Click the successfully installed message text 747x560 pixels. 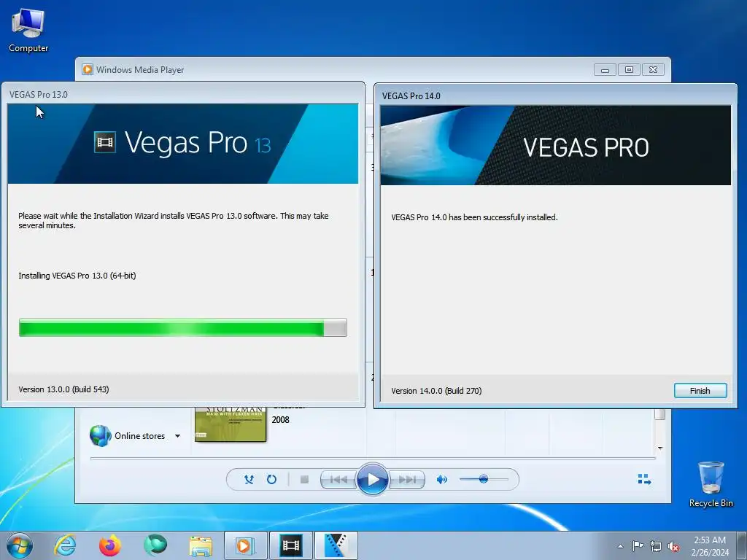474,217
